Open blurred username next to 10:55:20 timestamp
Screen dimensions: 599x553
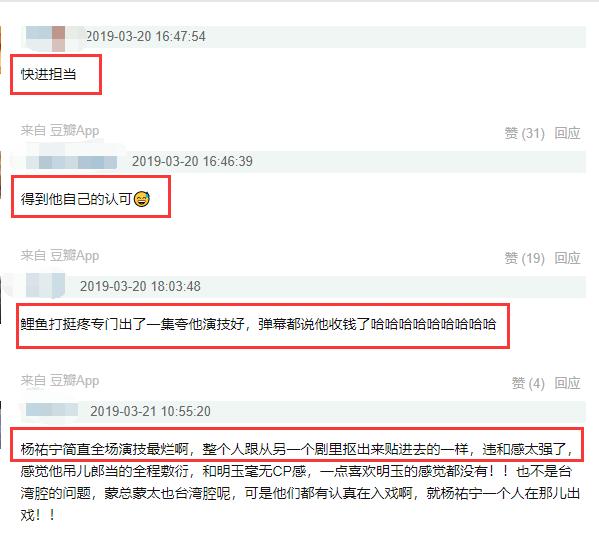(x=52, y=411)
